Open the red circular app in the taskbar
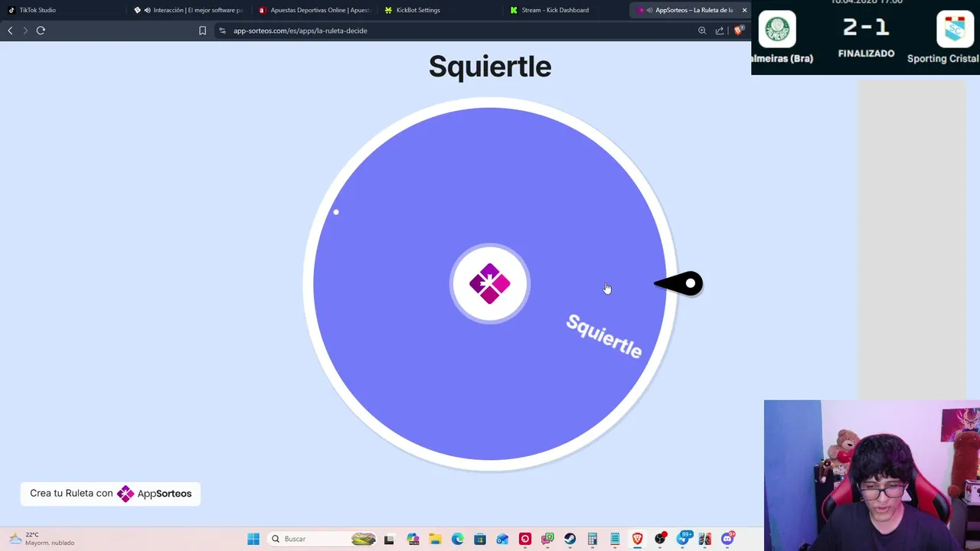980x551 pixels. pyautogui.click(x=525, y=540)
